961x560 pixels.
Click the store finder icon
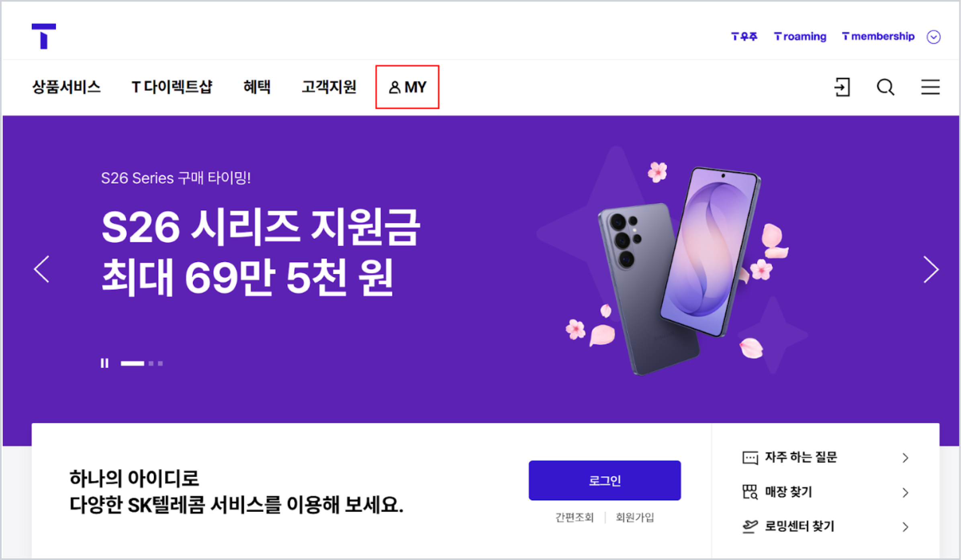750,492
